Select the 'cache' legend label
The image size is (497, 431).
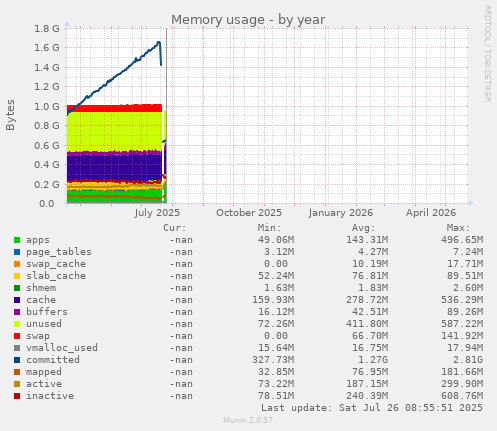(x=41, y=300)
